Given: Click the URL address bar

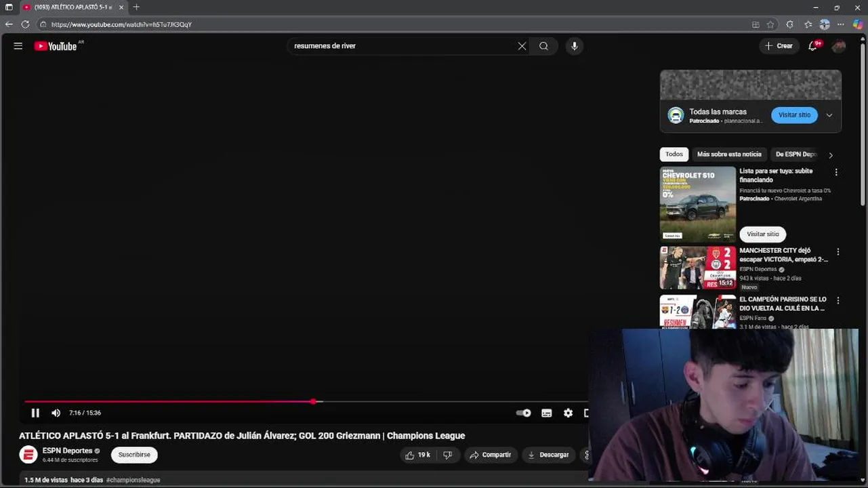Looking at the screenshot, I should [393, 24].
